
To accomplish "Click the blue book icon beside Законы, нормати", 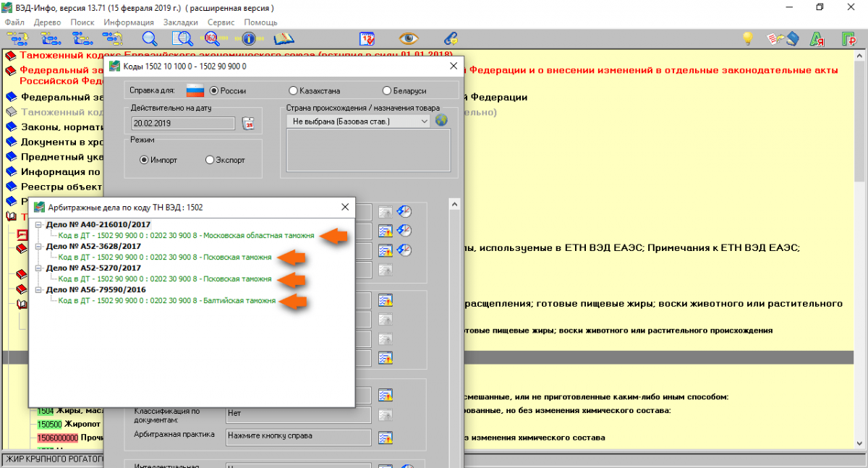I will [11, 127].
